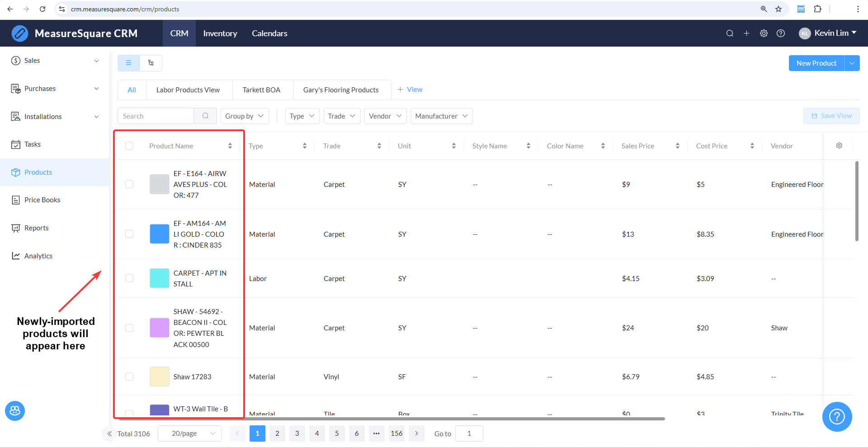Viewport: 868px width, 448px height.
Task: Open New Product dropdown arrow
Action: pyautogui.click(x=852, y=63)
